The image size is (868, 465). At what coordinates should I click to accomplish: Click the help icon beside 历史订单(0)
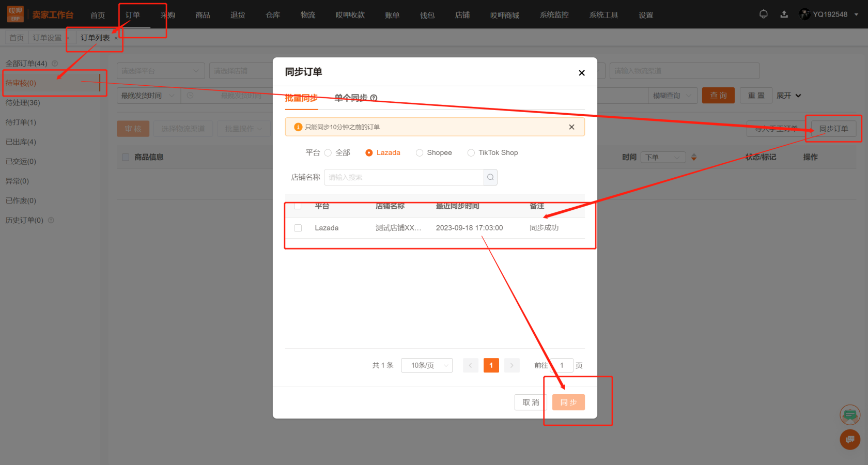click(51, 220)
